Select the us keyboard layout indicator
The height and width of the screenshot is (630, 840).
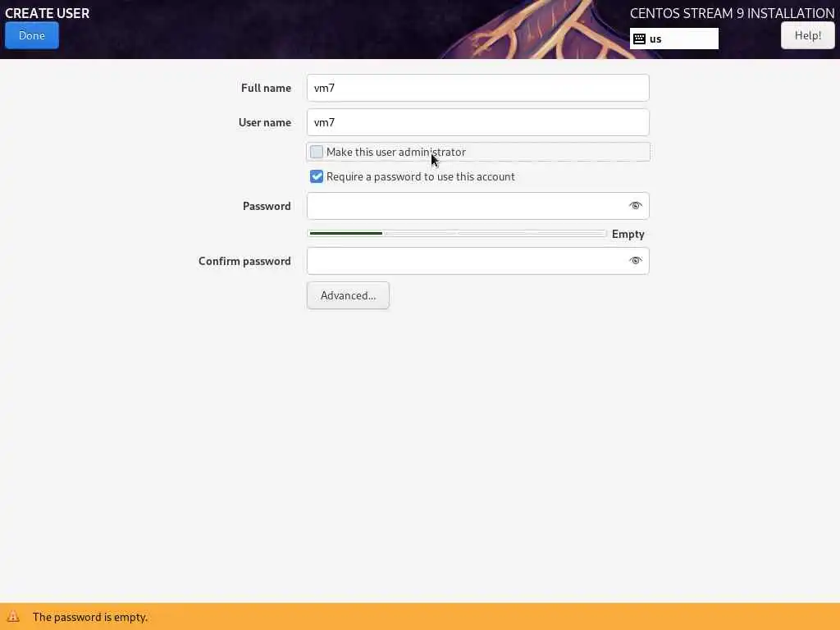(x=674, y=39)
